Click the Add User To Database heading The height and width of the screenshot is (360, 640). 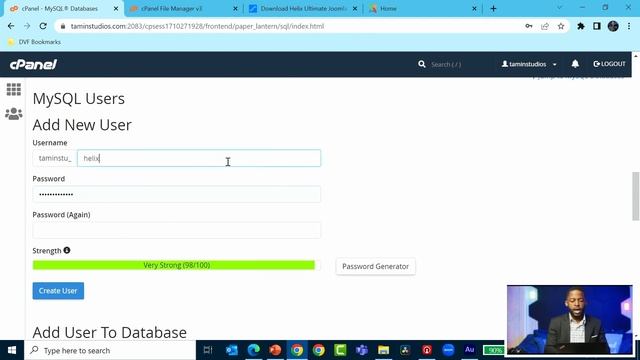[110, 332]
